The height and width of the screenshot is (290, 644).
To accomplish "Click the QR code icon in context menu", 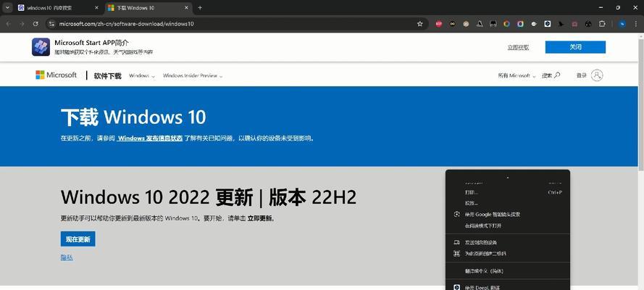I will point(456,254).
